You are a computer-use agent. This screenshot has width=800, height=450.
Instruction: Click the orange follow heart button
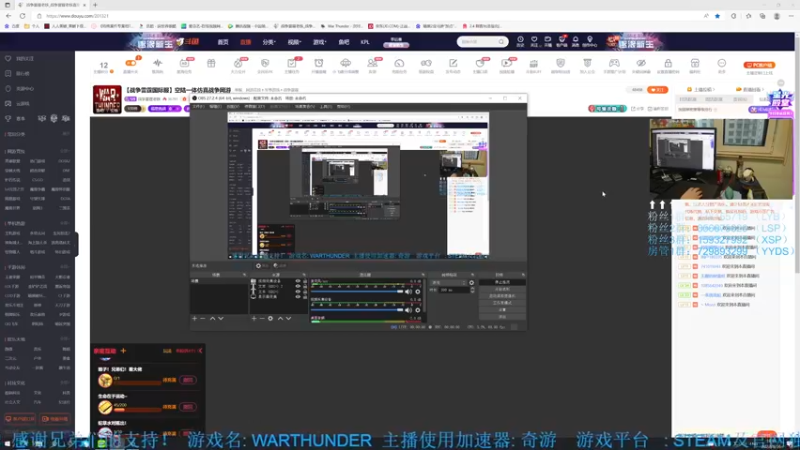pyautogui.click(x=658, y=90)
